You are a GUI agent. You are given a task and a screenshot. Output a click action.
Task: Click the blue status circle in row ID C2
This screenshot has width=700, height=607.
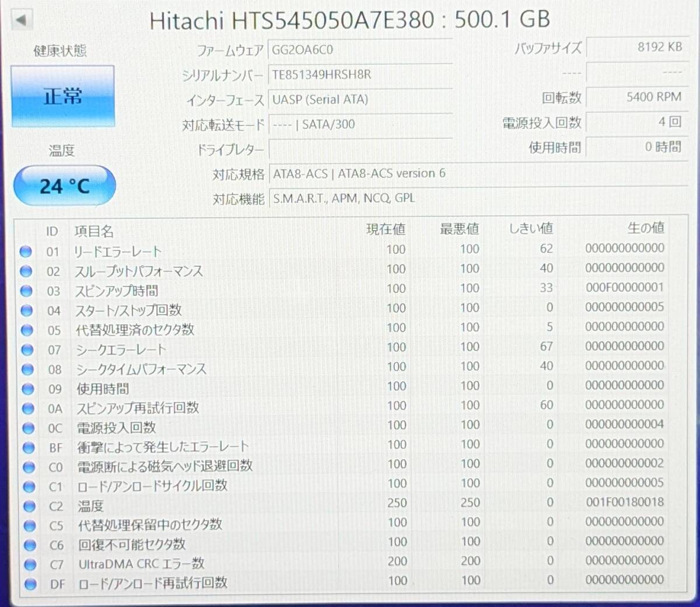click(29, 507)
